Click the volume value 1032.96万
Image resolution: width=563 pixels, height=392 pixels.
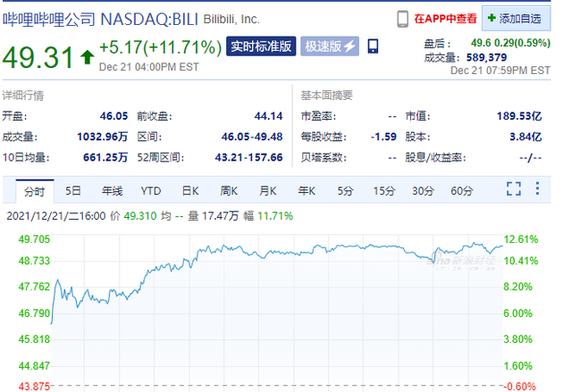click(x=103, y=137)
